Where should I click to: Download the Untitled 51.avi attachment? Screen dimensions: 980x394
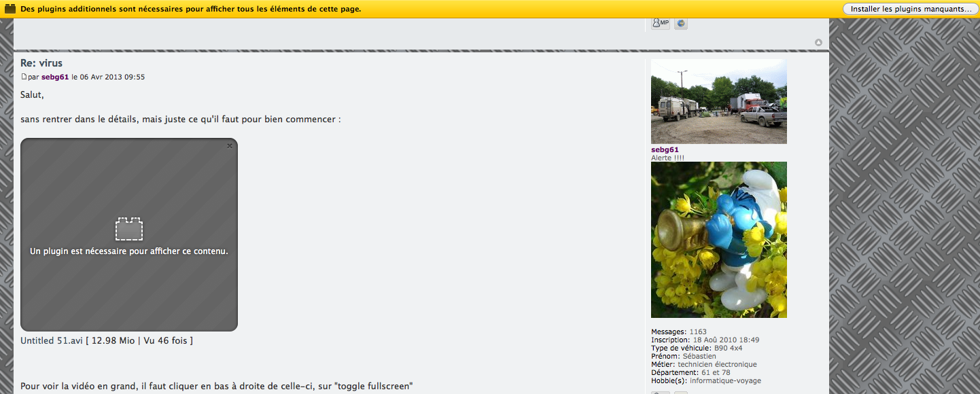51,340
